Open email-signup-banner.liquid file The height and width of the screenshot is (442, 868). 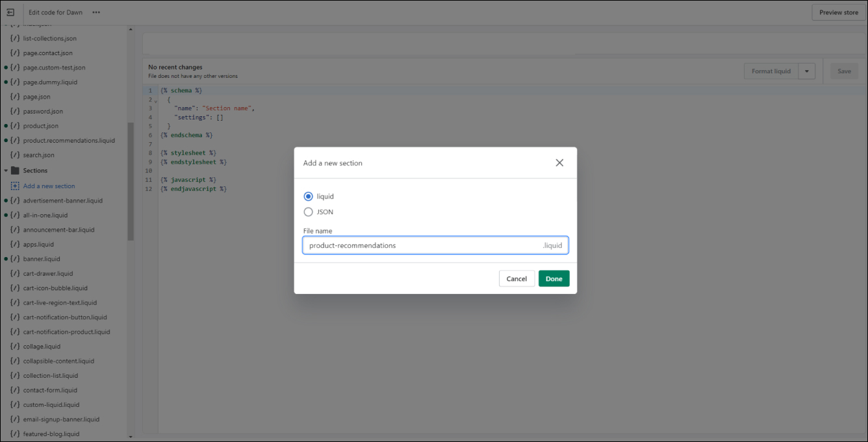(61, 420)
